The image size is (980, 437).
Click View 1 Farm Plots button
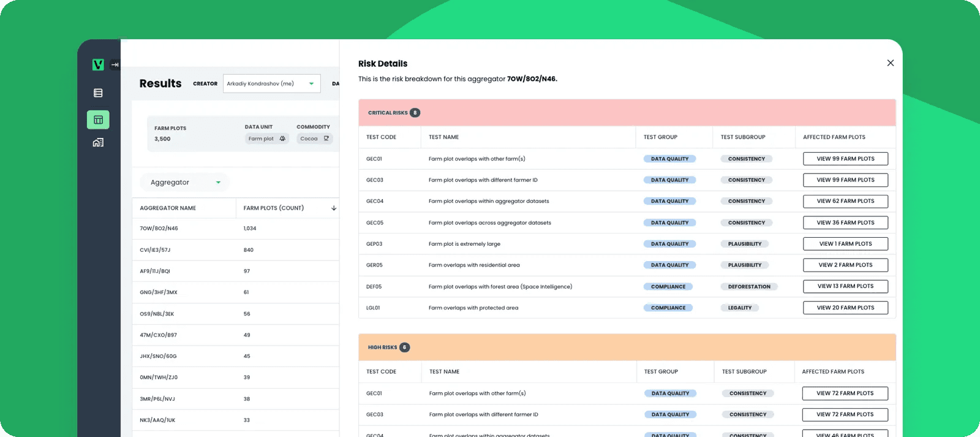point(845,244)
